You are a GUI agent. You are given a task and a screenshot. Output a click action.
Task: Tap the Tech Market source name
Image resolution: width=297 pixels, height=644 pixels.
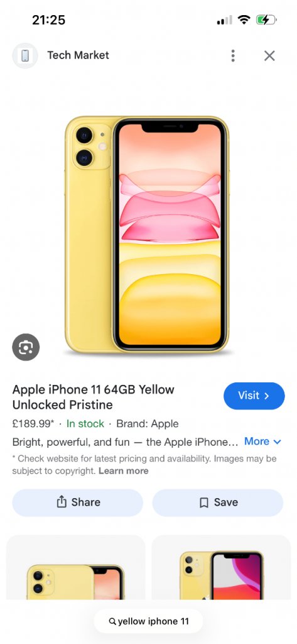tap(78, 55)
